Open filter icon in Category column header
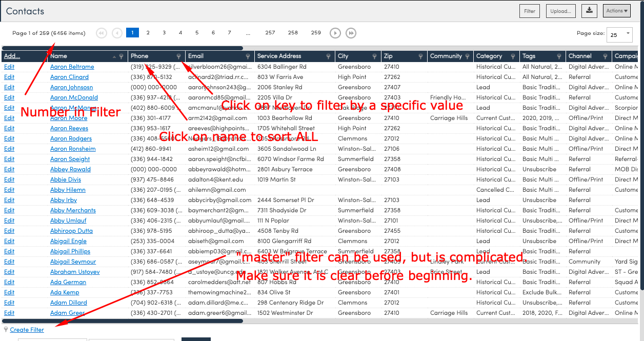The image size is (644, 341). [x=512, y=56]
